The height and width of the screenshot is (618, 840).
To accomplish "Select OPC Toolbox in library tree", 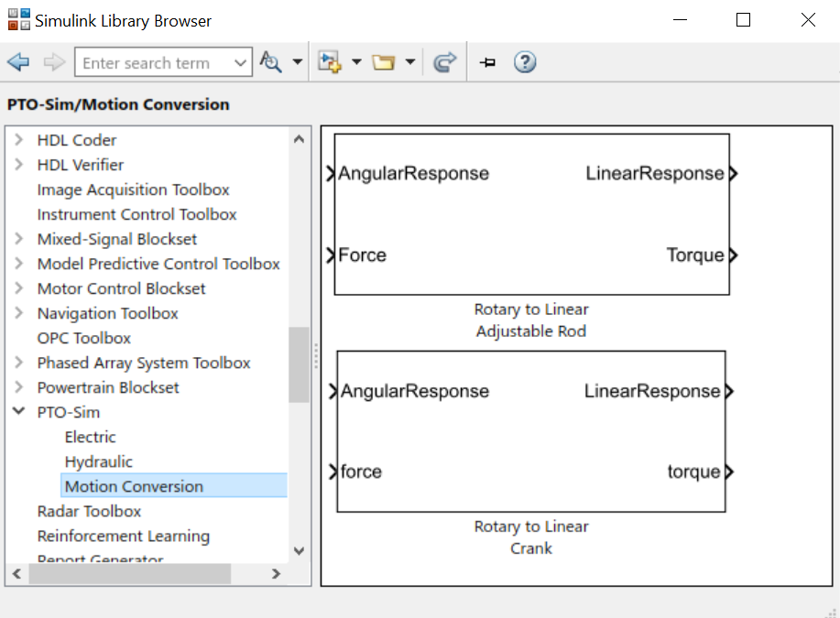I will click(x=84, y=338).
